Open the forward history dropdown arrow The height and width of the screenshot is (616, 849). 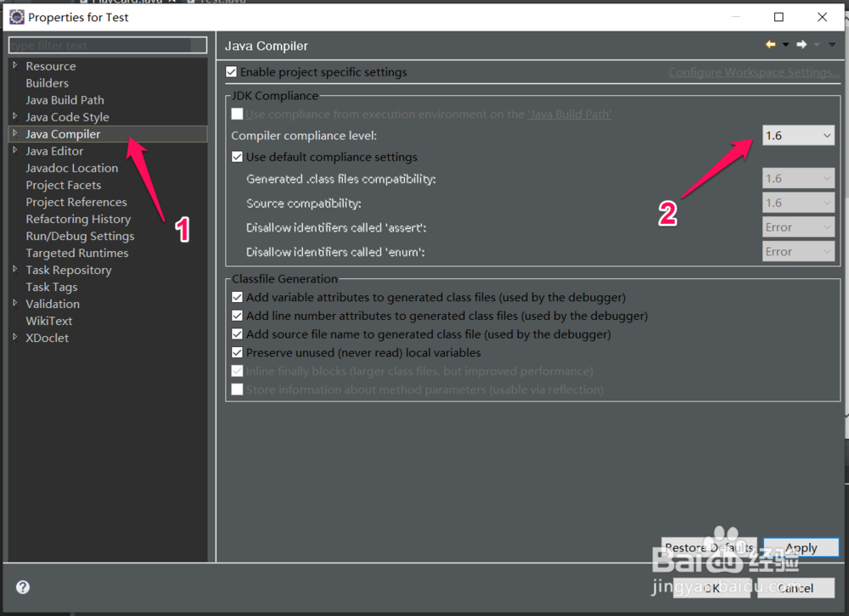click(817, 45)
